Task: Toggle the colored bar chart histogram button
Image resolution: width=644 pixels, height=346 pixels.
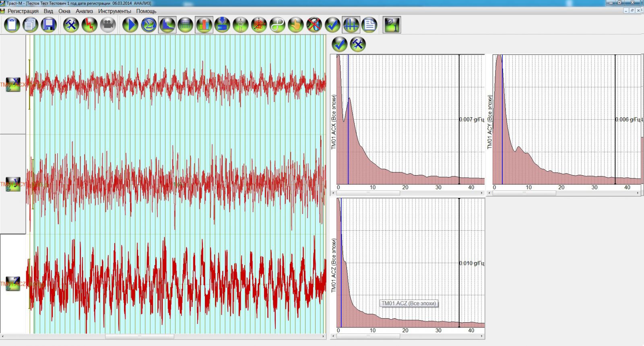Action: click(204, 25)
